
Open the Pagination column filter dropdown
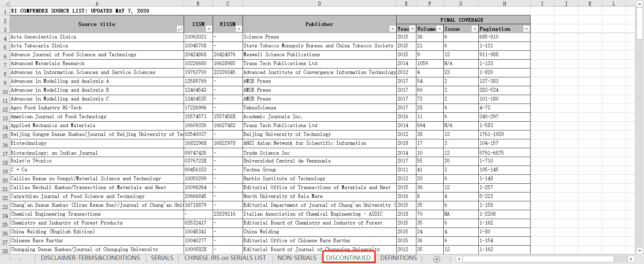point(526,29)
